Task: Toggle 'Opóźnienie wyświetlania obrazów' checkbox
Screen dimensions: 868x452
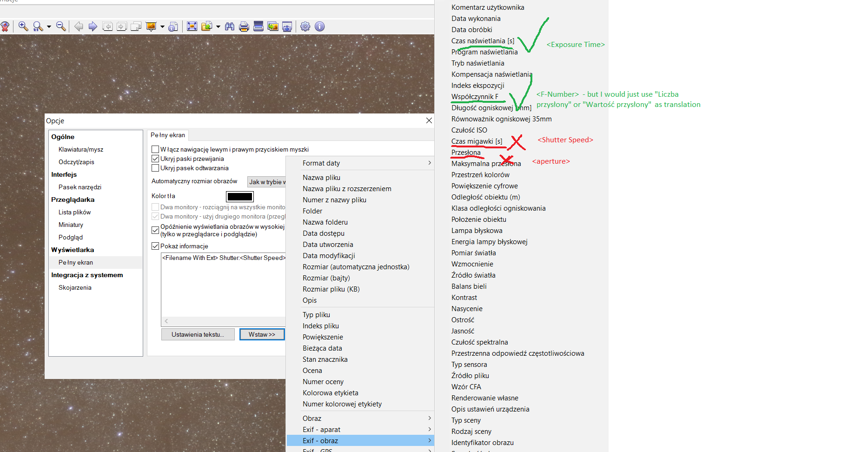Action: click(155, 230)
